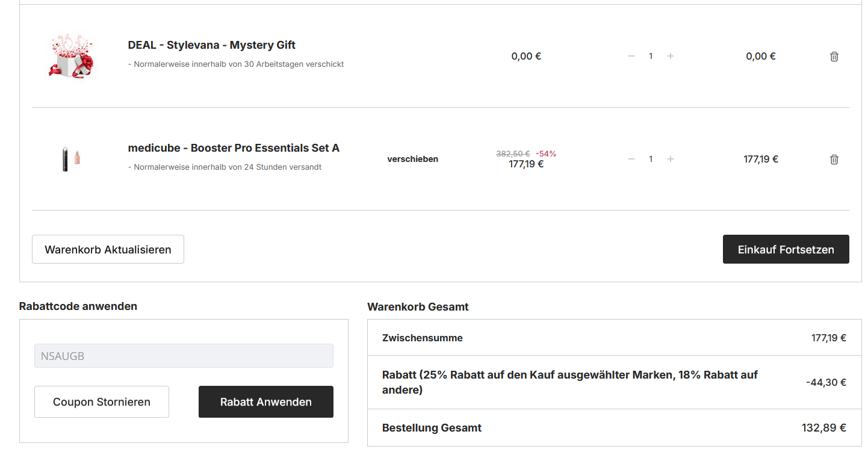Click the 'verschieben' link for medicube set
Screen dimensions: 868x449
(x=412, y=159)
